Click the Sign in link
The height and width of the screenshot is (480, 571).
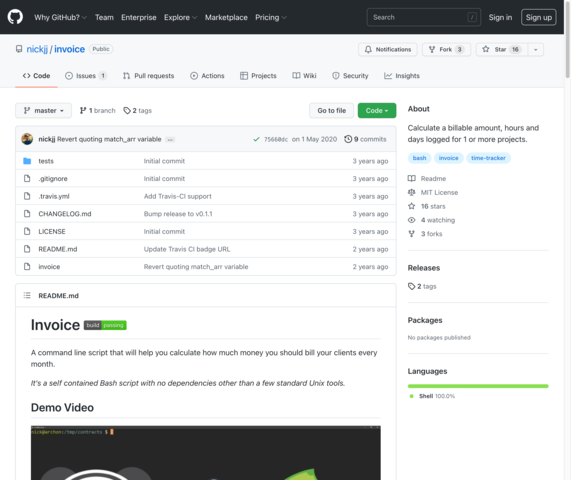500,17
